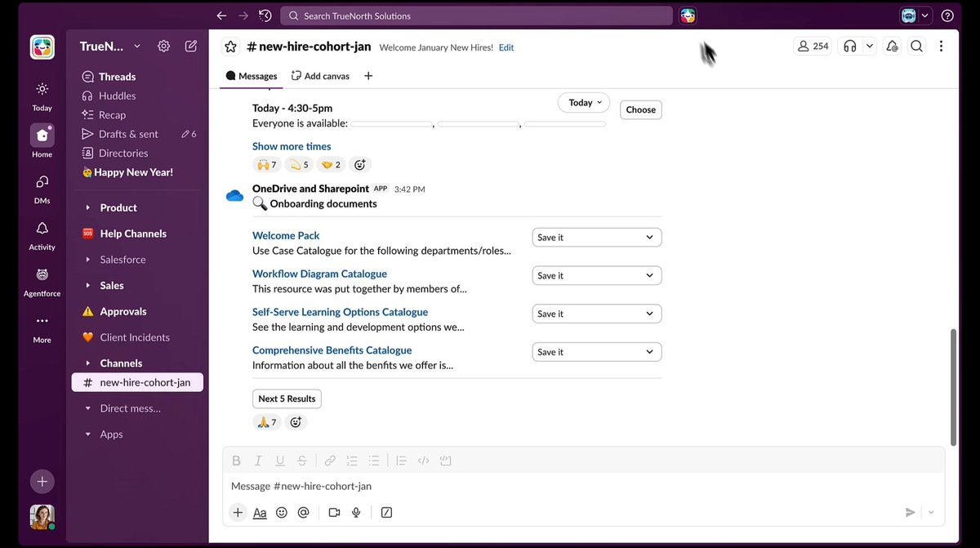The height and width of the screenshot is (548, 980).
Task: Click the Choose button
Action: coord(641,109)
